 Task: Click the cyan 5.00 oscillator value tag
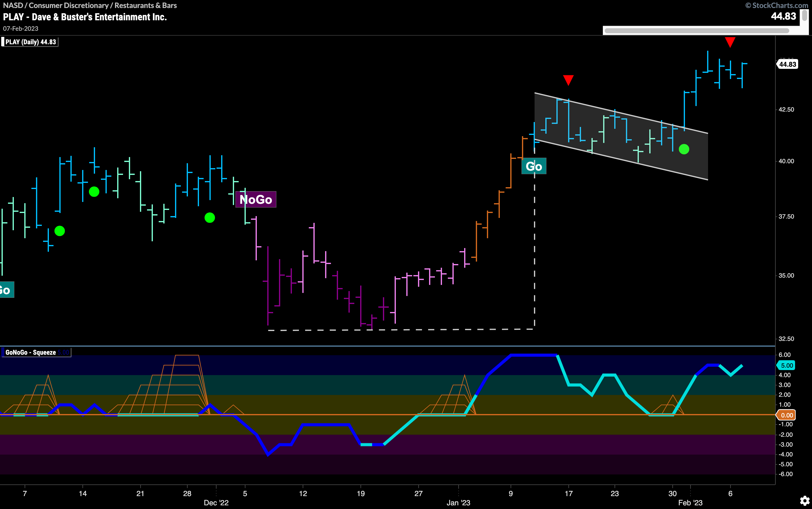point(786,365)
